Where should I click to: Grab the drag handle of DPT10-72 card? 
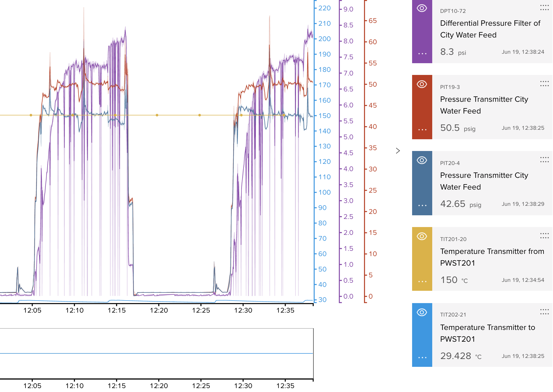pyautogui.click(x=544, y=8)
